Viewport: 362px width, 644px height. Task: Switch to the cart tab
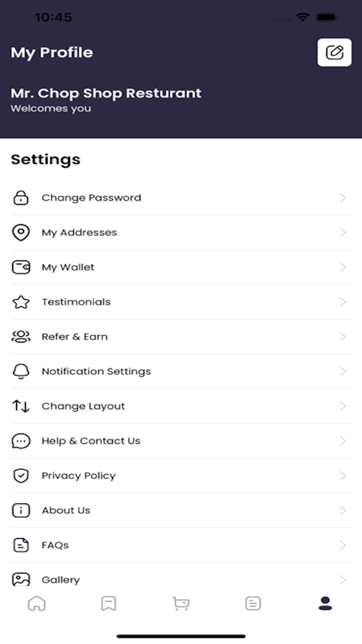pos(181,603)
